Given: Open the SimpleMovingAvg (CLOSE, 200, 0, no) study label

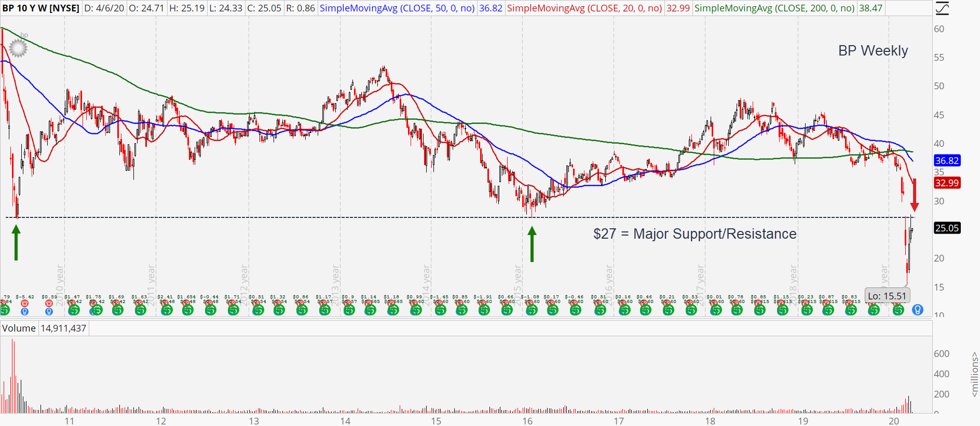Looking at the screenshot, I should point(774,8).
